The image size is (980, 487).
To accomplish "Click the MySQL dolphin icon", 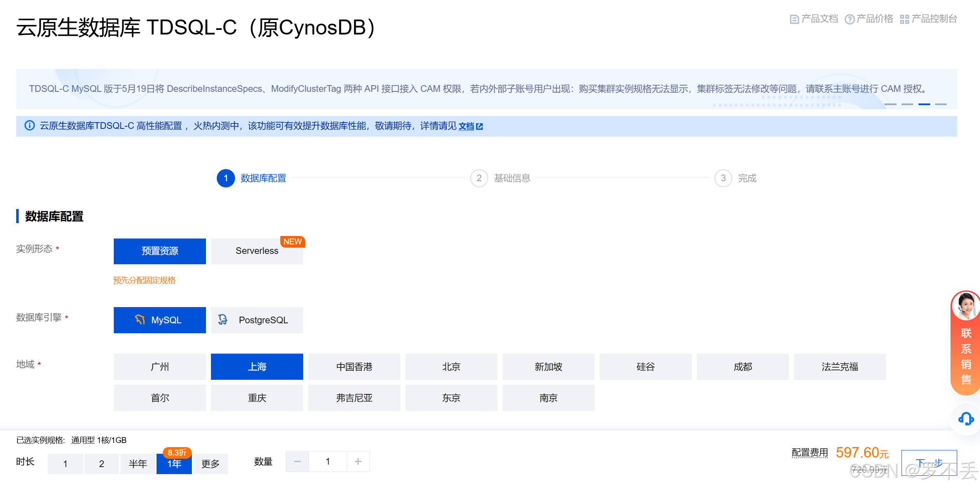I will pos(140,320).
